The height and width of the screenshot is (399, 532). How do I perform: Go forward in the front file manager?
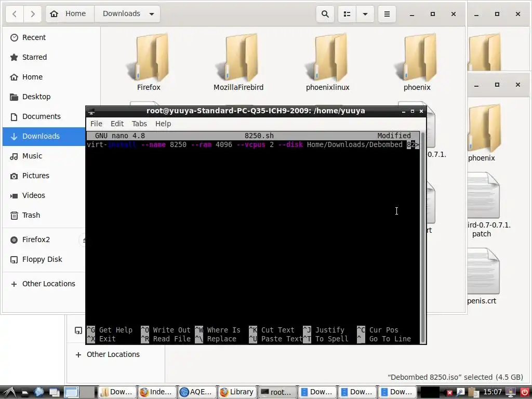pyautogui.click(x=33, y=14)
